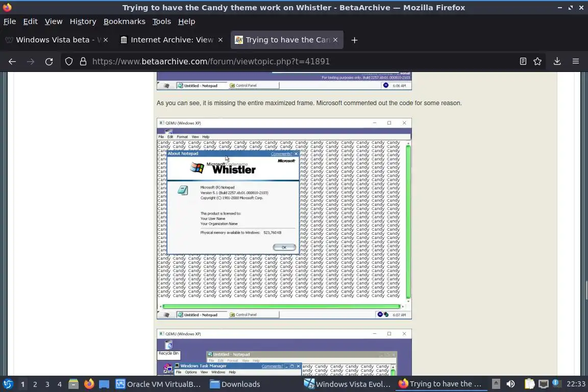Bookmark this page with the star
Screen dimensions: 588x392
pyautogui.click(x=537, y=62)
